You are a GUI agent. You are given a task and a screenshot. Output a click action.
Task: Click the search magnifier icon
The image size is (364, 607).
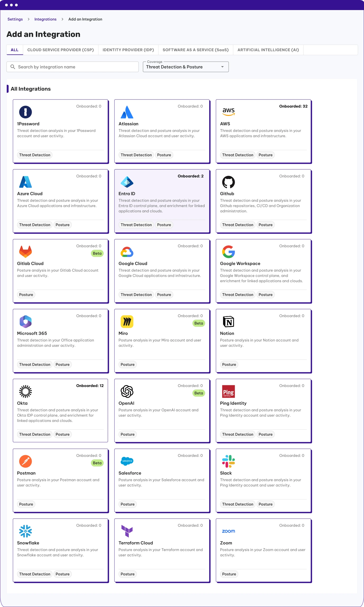click(x=13, y=67)
